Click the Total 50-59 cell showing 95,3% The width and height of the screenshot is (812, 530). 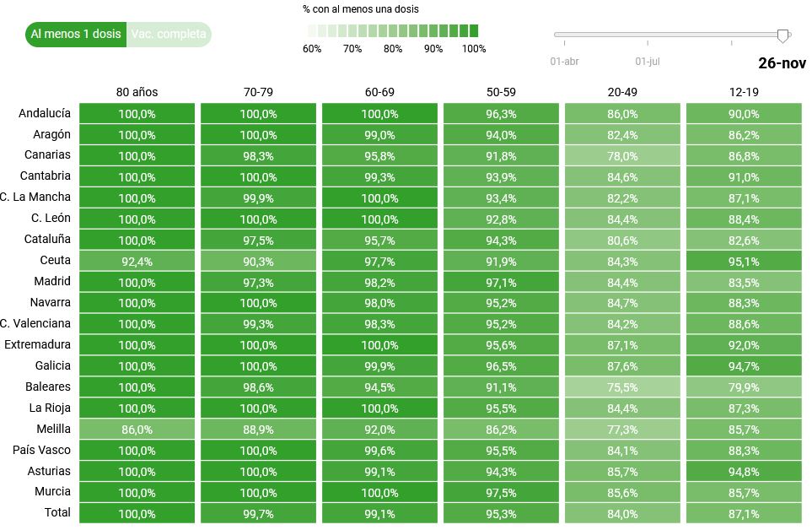pos(501,513)
